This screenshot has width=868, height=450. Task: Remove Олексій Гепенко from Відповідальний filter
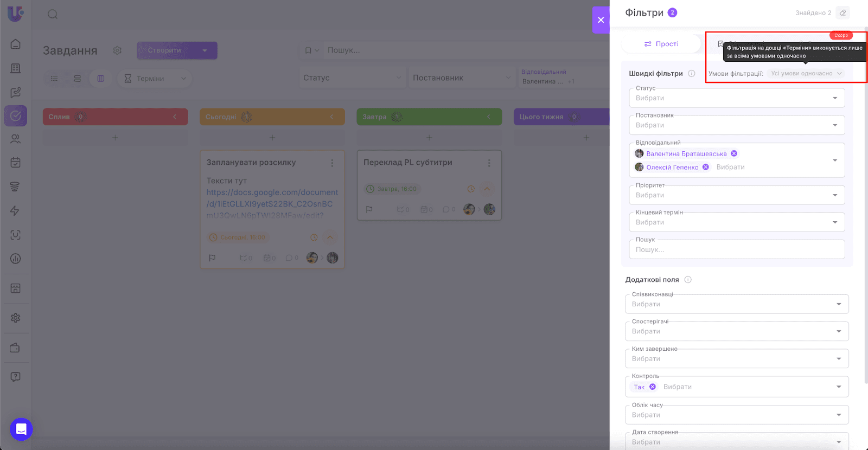click(706, 167)
